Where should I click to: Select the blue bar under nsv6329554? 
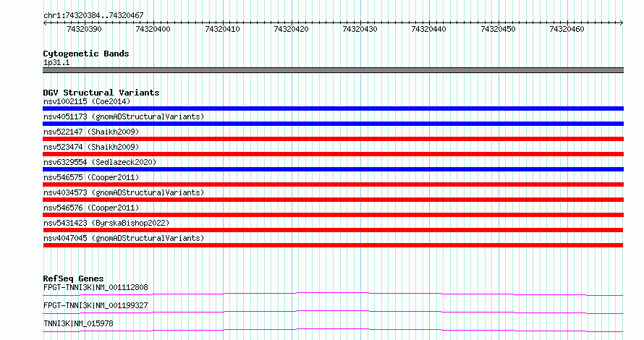[x=333, y=169]
